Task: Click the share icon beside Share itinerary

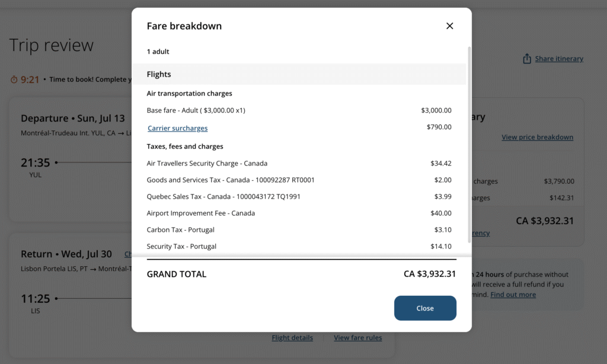Action: [526, 59]
